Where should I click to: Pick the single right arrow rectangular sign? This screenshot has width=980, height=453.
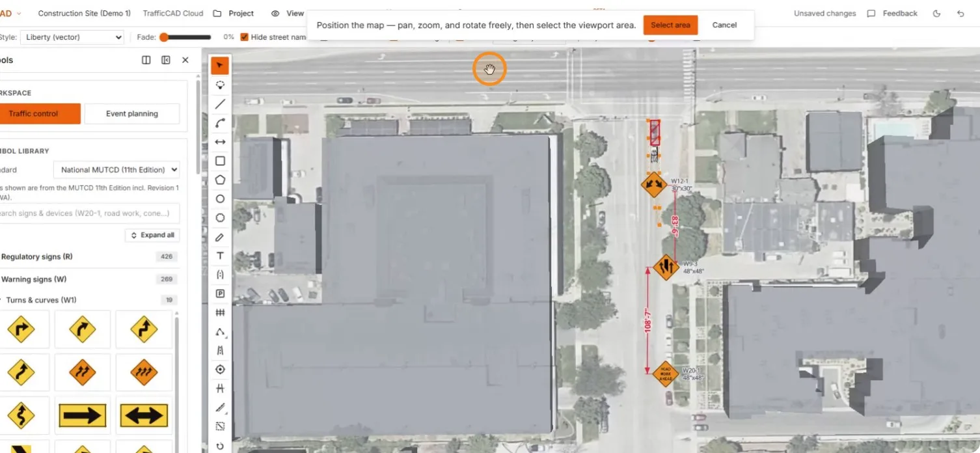pyautogui.click(x=82, y=415)
